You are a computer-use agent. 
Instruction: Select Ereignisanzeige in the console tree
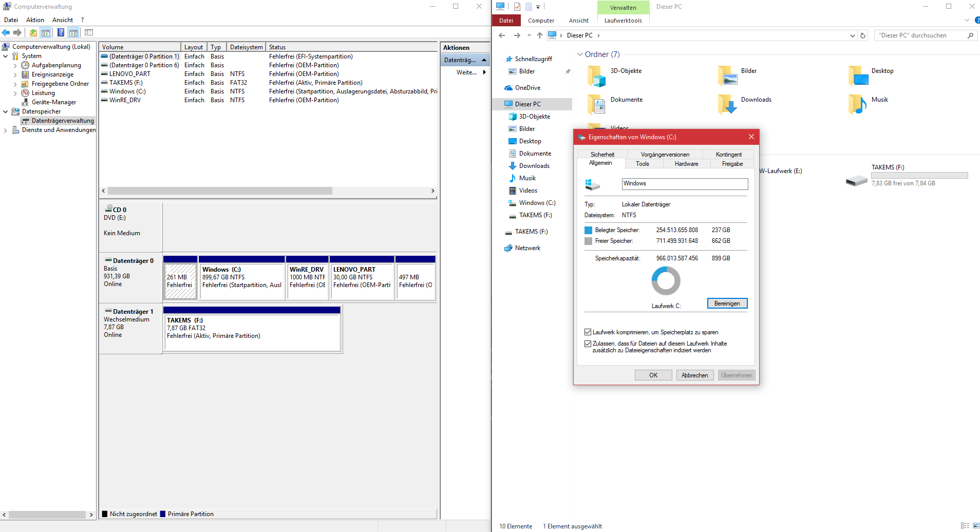[x=52, y=74]
